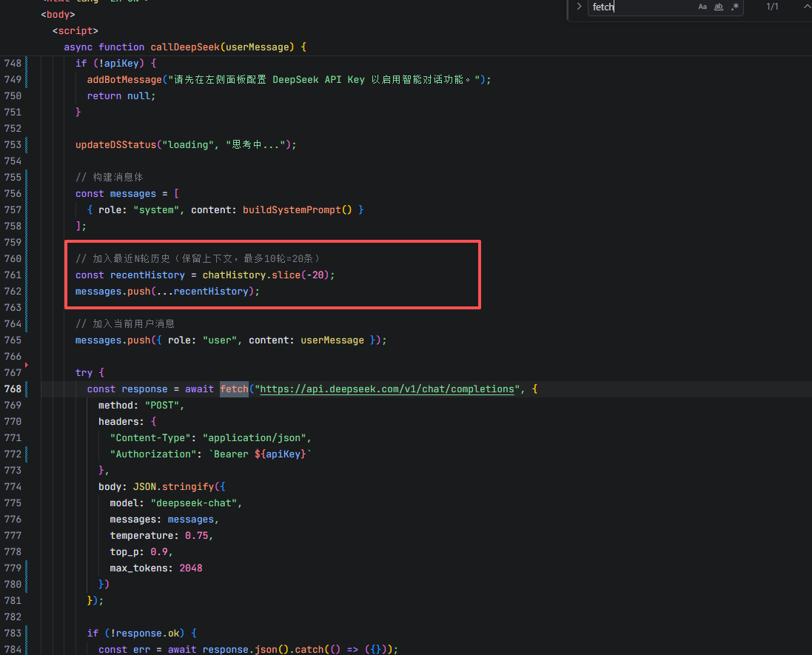Toggle Match Case in find widget
The image size is (812, 655).
click(702, 7)
